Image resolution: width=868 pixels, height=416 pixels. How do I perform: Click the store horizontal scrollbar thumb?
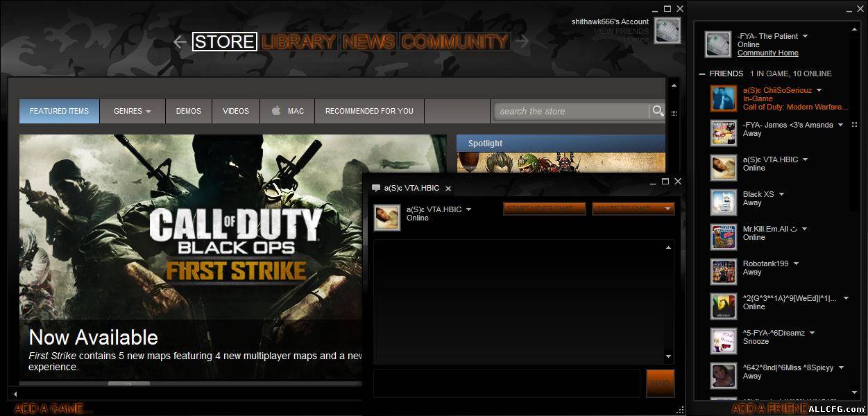pyautogui.click(x=129, y=383)
